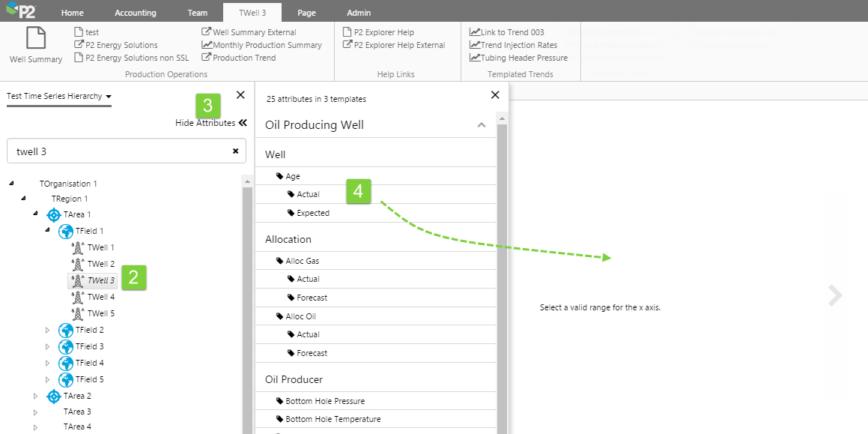Click the Bottom Hole Pressure tag icon
Image resolution: width=868 pixels, height=434 pixels.
[x=280, y=401]
